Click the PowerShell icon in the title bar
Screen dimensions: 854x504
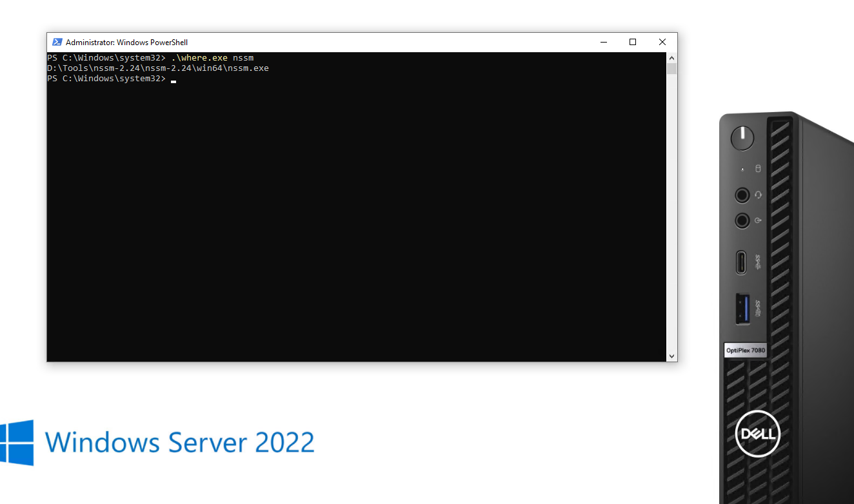coord(57,42)
